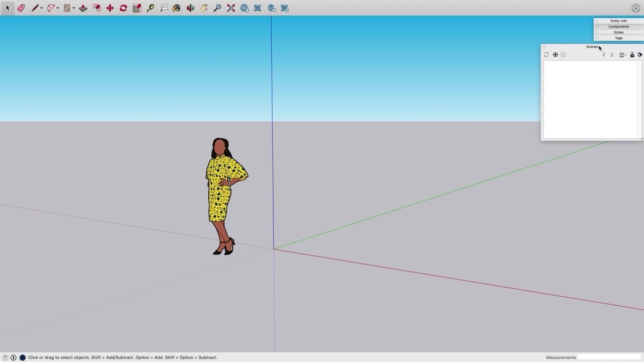Activate the Push/Pull tool
Screen dimensions: 644x362
point(83,8)
